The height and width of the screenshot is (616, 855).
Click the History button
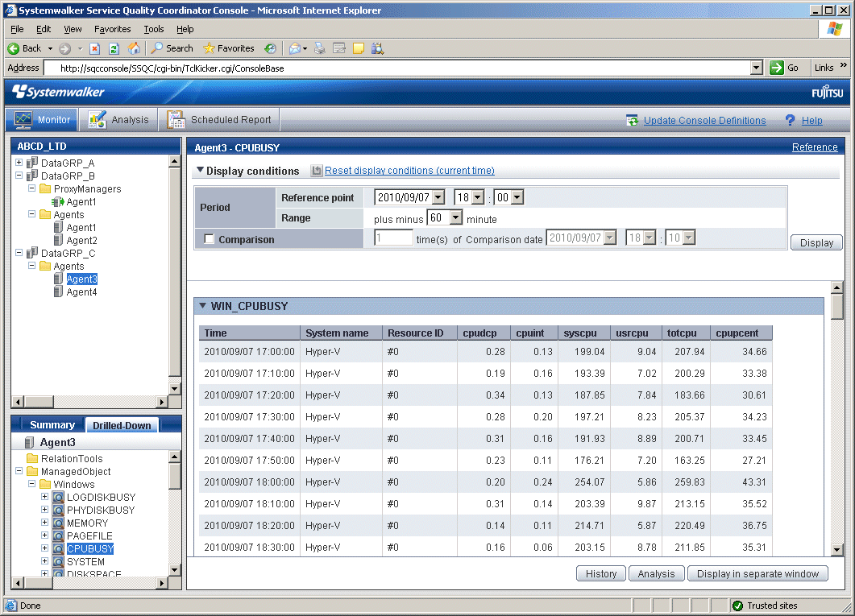tap(600, 573)
